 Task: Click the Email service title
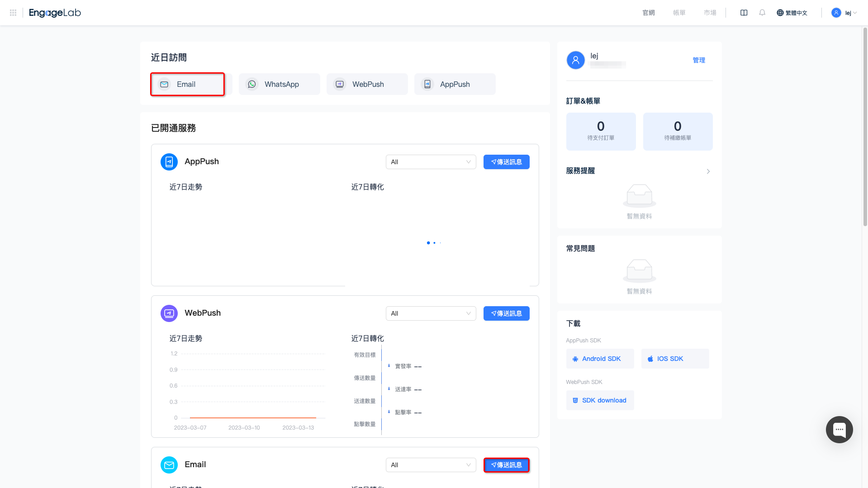(195, 464)
